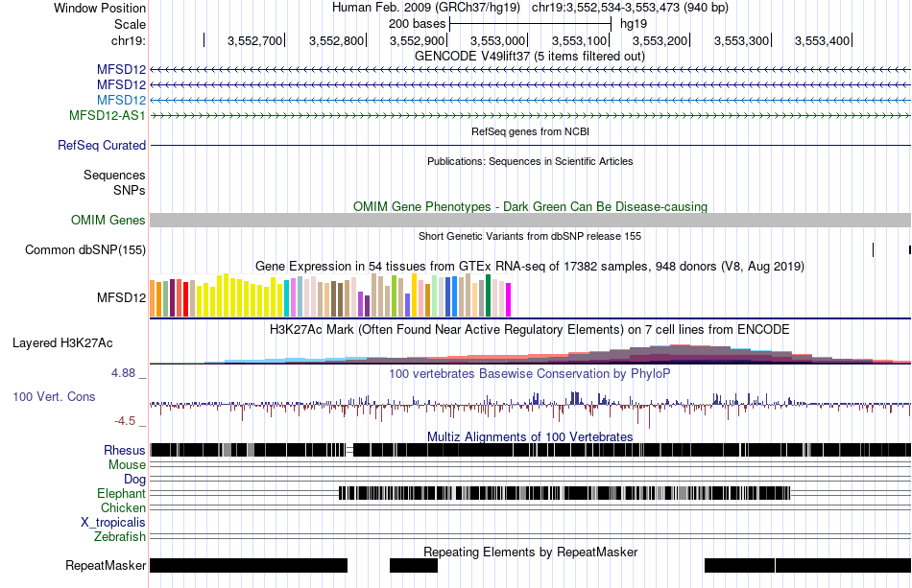Click the Elephant alignment block

coord(564,493)
